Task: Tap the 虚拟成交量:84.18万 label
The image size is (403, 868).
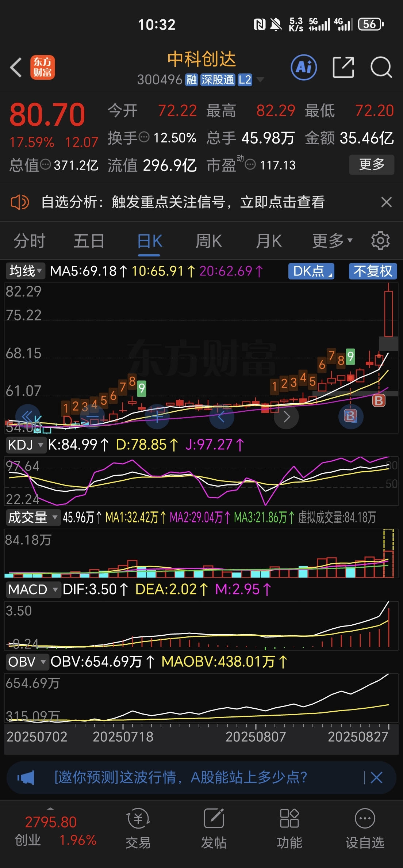Action: (337, 517)
